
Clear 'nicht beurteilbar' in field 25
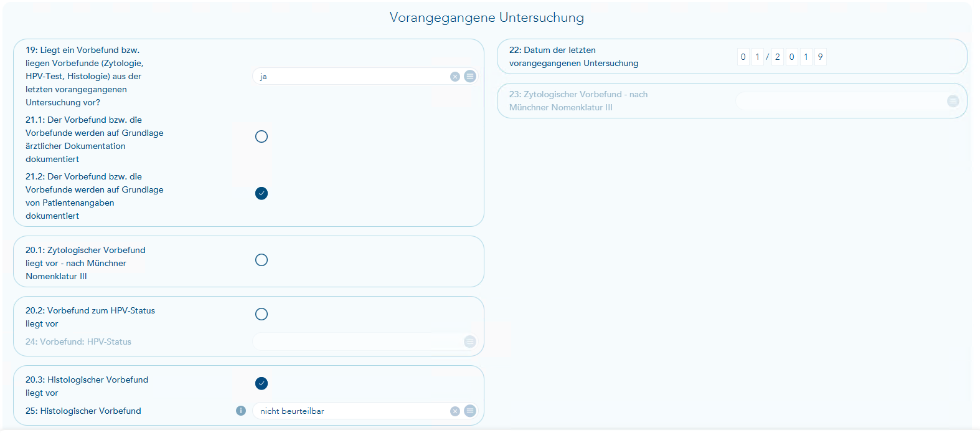click(x=455, y=411)
